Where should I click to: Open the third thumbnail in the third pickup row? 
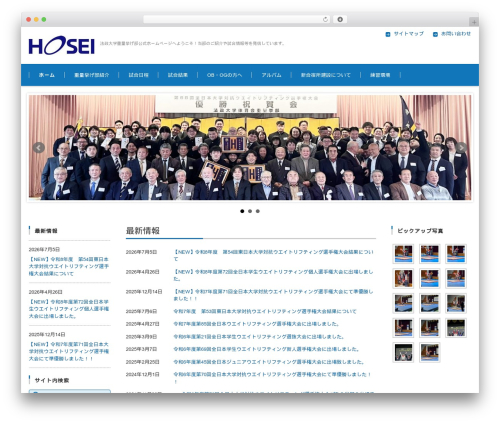click(456, 303)
